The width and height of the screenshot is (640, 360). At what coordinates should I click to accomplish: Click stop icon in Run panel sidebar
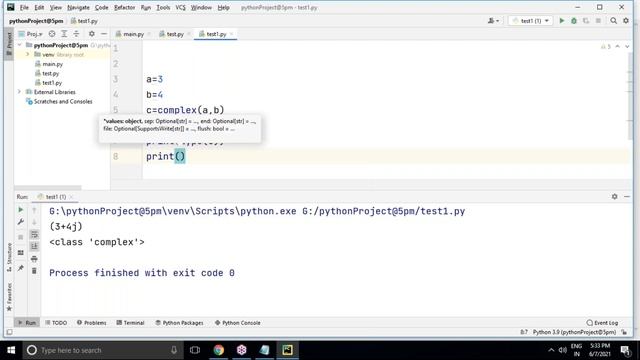click(20, 237)
